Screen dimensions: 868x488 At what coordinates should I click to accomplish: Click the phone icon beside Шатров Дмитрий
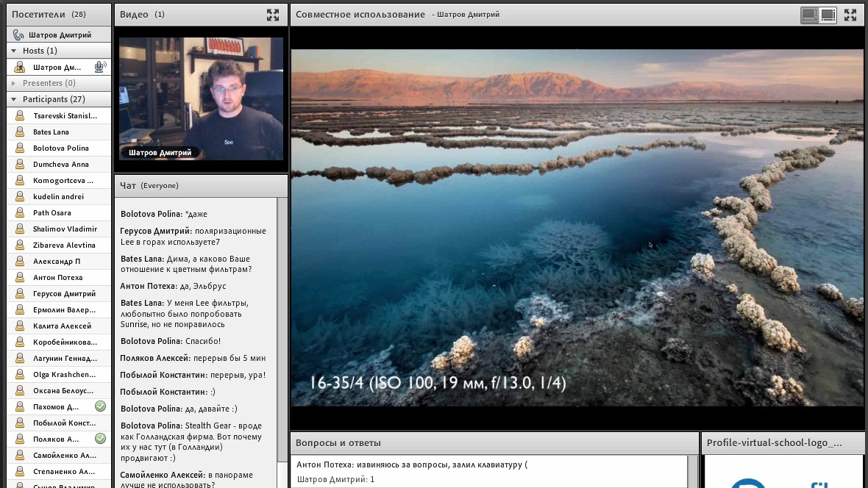click(x=18, y=35)
